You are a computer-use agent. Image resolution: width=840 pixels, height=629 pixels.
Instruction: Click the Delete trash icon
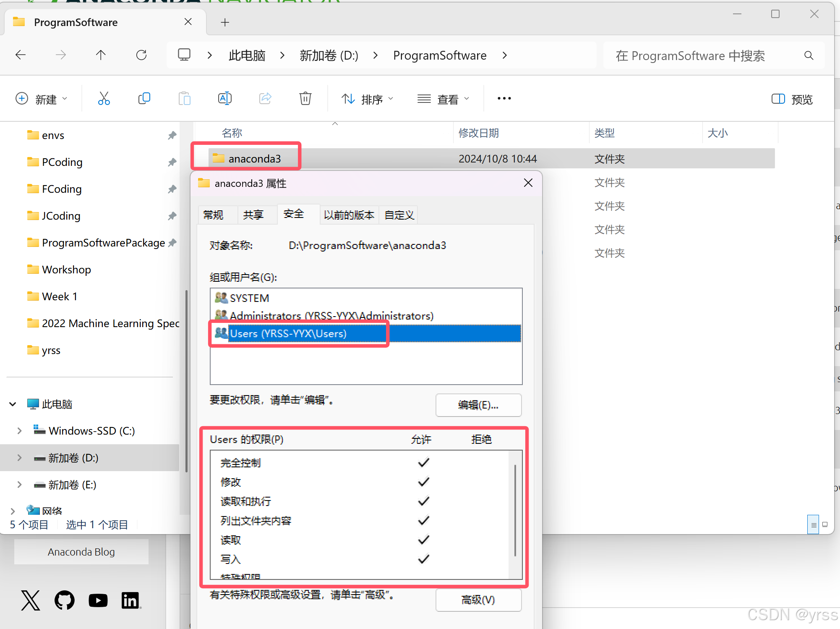(x=305, y=99)
